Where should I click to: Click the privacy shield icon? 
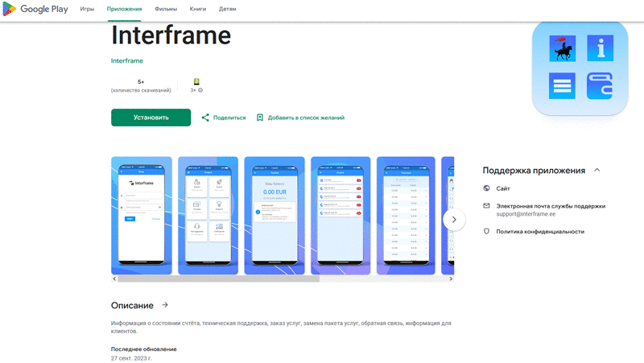(486, 231)
